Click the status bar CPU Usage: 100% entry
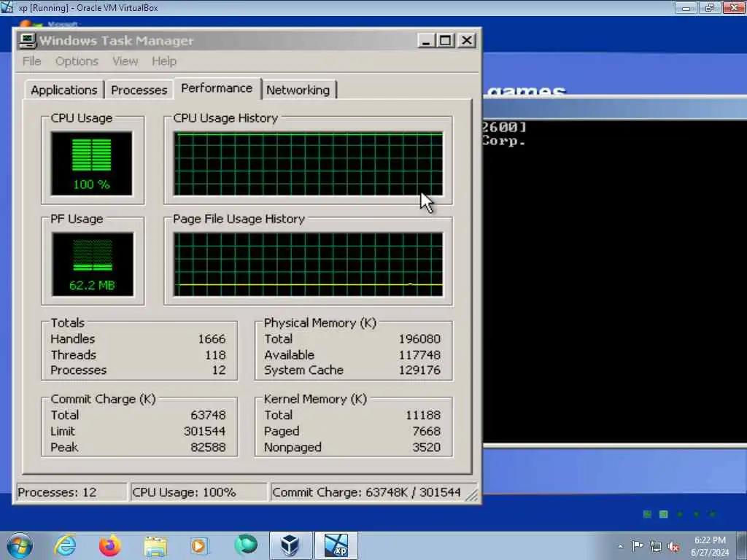 coord(198,492)
